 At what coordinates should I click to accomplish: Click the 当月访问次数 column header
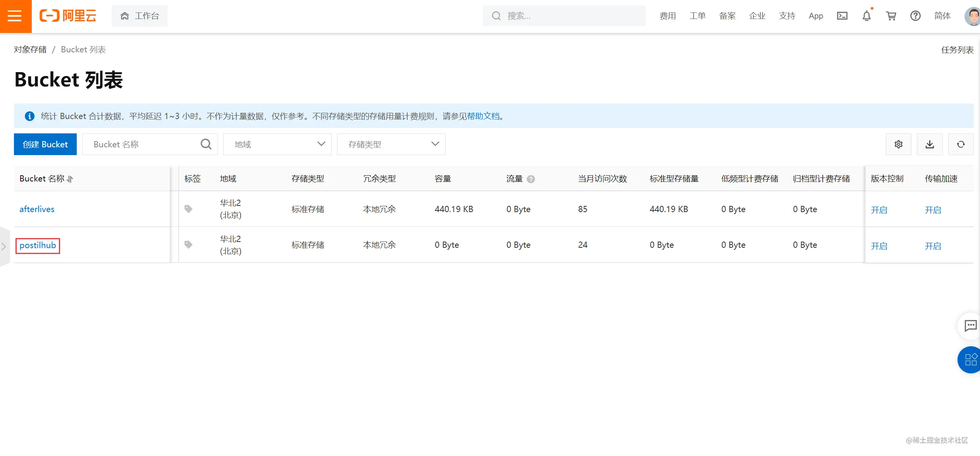[603, 179]
